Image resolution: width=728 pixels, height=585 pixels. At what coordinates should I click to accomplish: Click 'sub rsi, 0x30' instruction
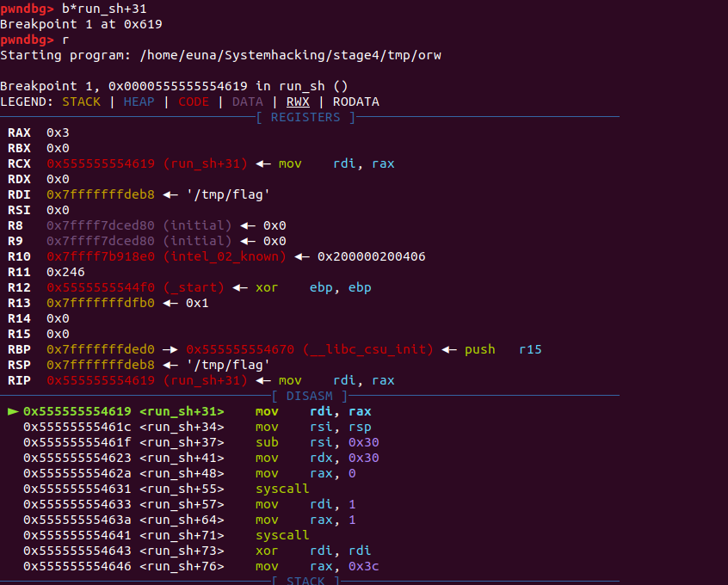[x=318, y=442]
